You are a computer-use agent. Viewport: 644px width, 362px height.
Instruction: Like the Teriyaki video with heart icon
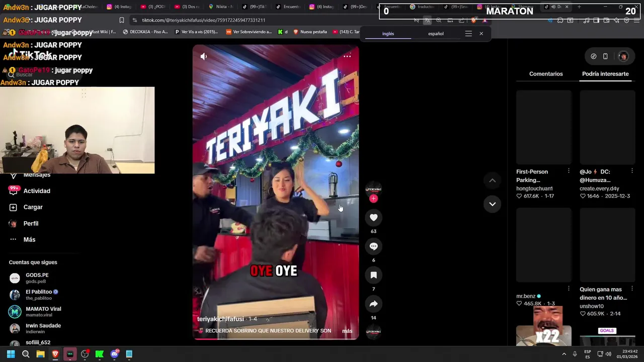pos(373,217)
